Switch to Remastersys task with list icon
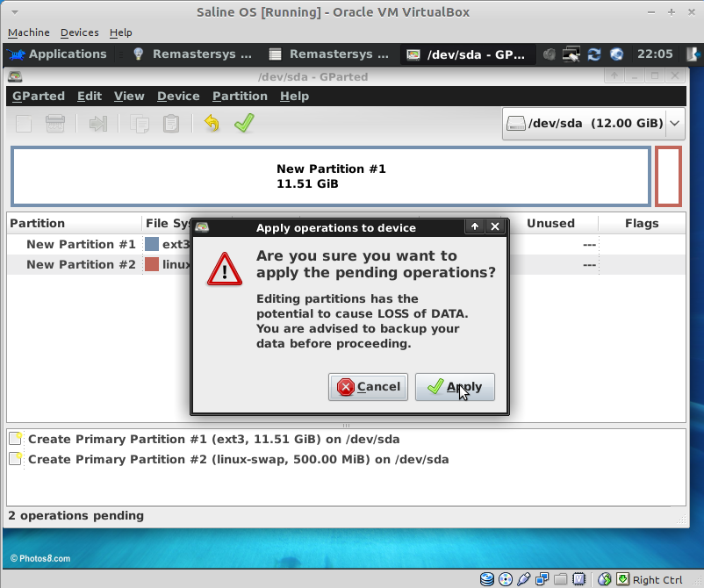This screenshot has width=704, height=588. (329, 54)
